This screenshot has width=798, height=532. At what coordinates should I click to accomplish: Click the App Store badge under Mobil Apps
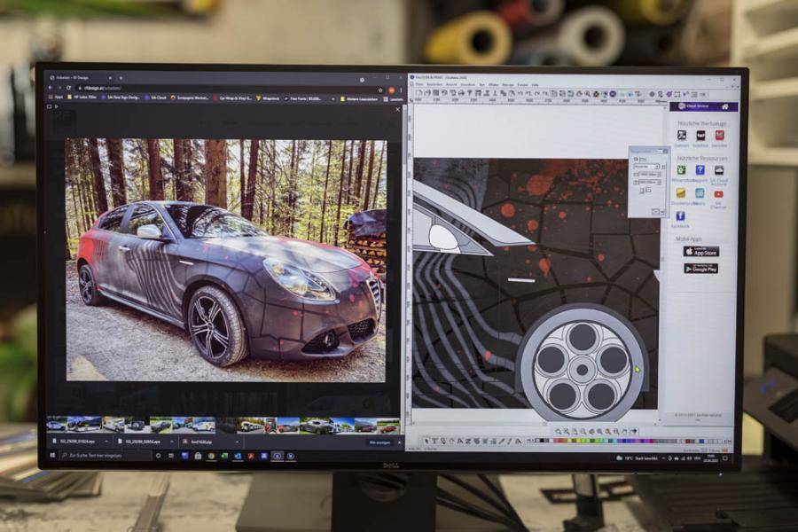(x=700, y=252)
